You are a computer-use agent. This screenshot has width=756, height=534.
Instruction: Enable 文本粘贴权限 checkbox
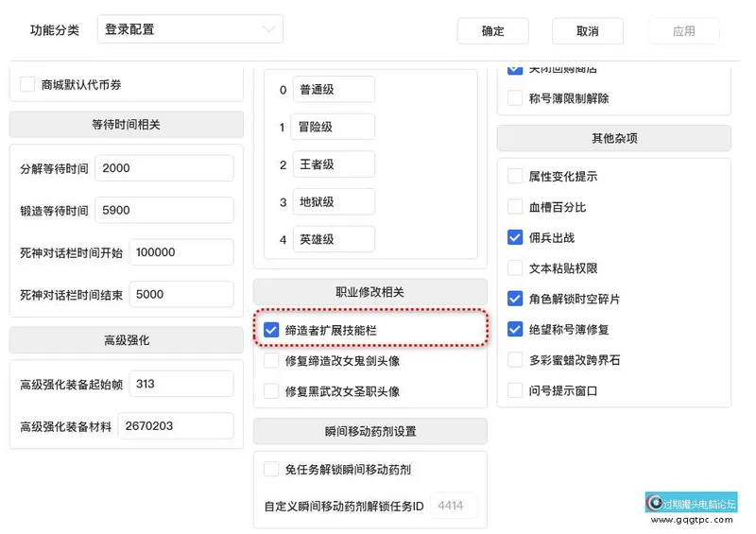click(515, 268)
